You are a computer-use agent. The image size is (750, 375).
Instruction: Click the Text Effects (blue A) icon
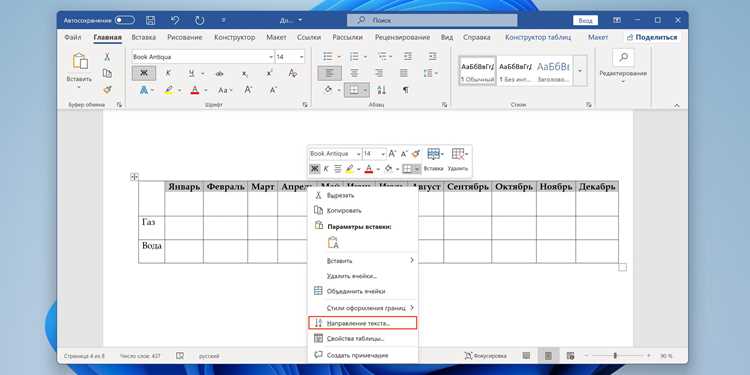click(x=143, y=90)
